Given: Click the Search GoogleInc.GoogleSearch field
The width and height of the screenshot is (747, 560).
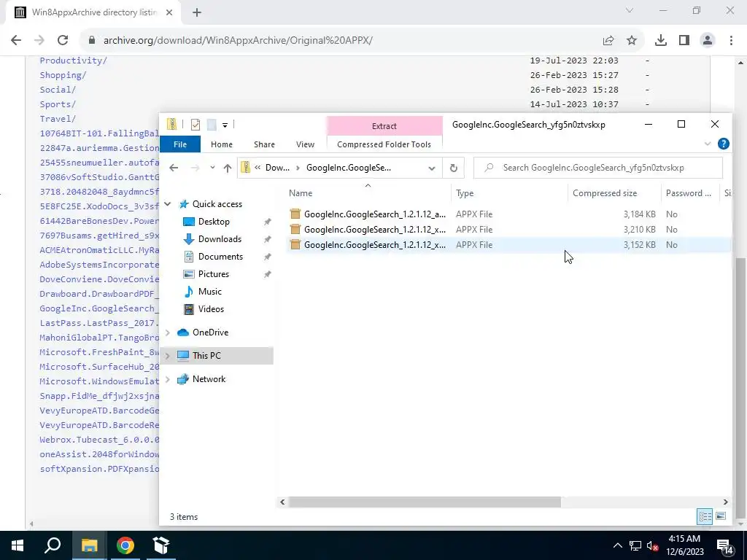Looking at the screenshot, I should coord(598,168).
